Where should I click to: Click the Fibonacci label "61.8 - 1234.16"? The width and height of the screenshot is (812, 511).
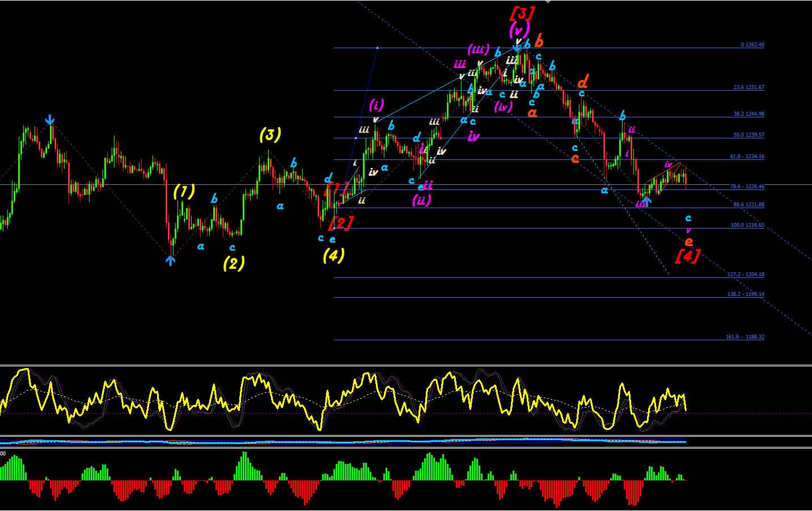(x=747, y=157)
